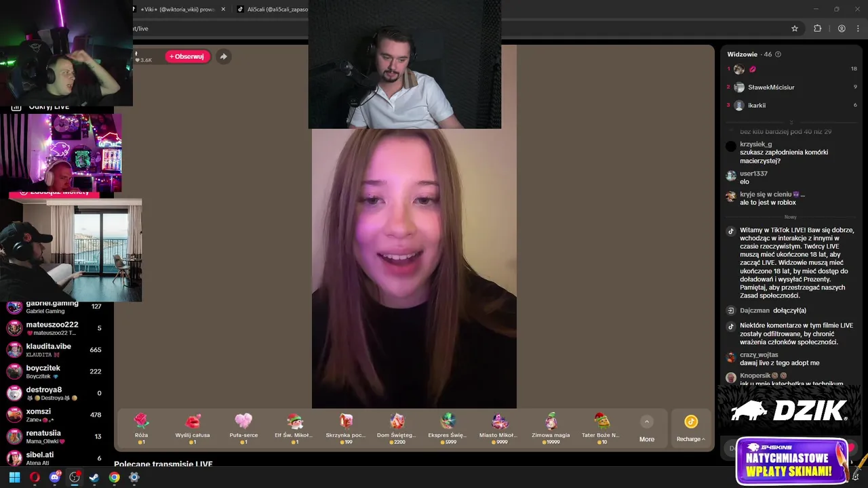The width and height of the screenshot is (868, 488).
Task: Open Chrome three-dot menu
Action: (x=858, y=28)
